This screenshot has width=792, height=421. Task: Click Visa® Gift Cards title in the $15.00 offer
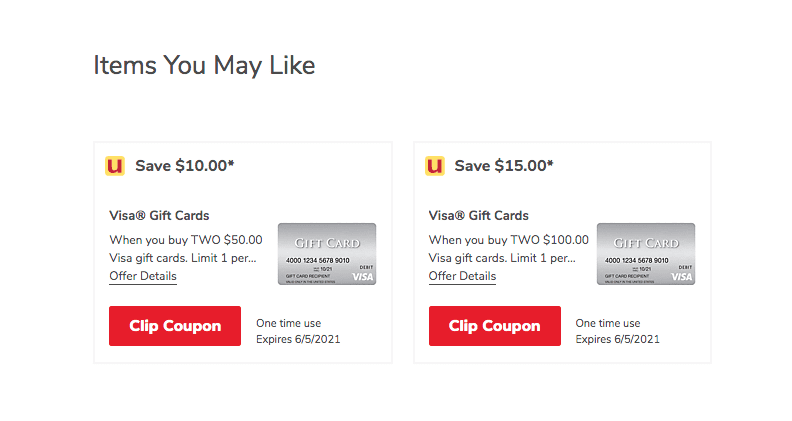tap(479, 216)
